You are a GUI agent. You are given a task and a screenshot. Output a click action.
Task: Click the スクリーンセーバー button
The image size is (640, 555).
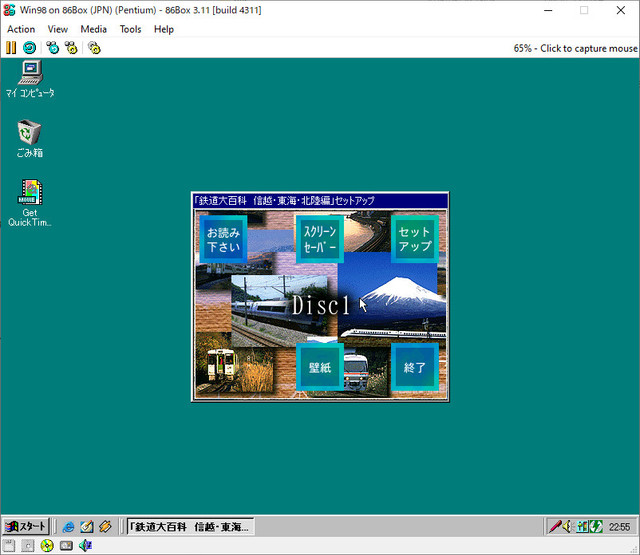(x=320, y=239)
